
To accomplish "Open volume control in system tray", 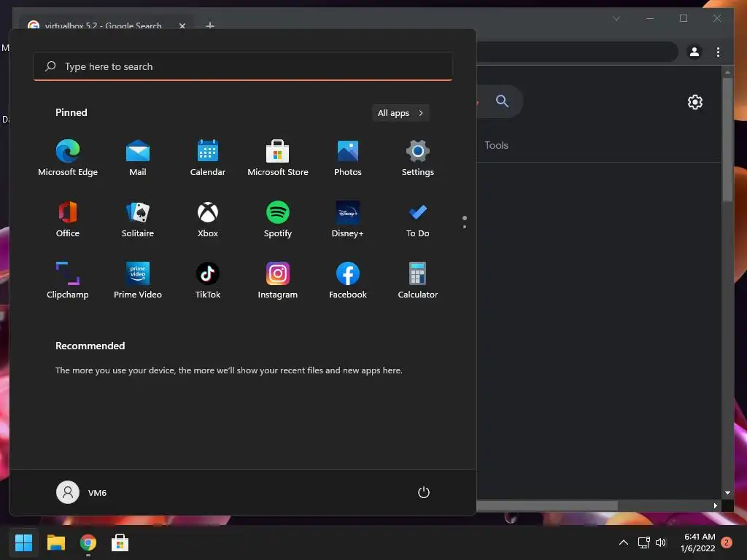I will (661, 542).
